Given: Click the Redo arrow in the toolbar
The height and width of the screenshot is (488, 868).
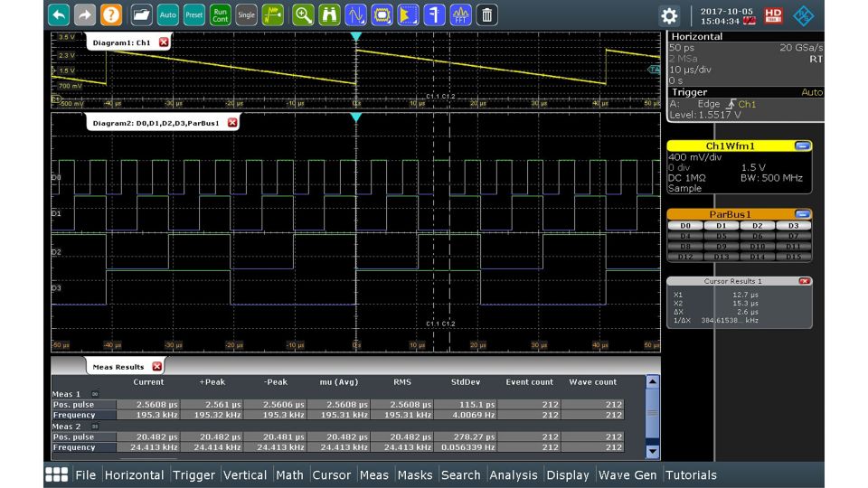Looking at the screenshot, I should click(85, 15).
